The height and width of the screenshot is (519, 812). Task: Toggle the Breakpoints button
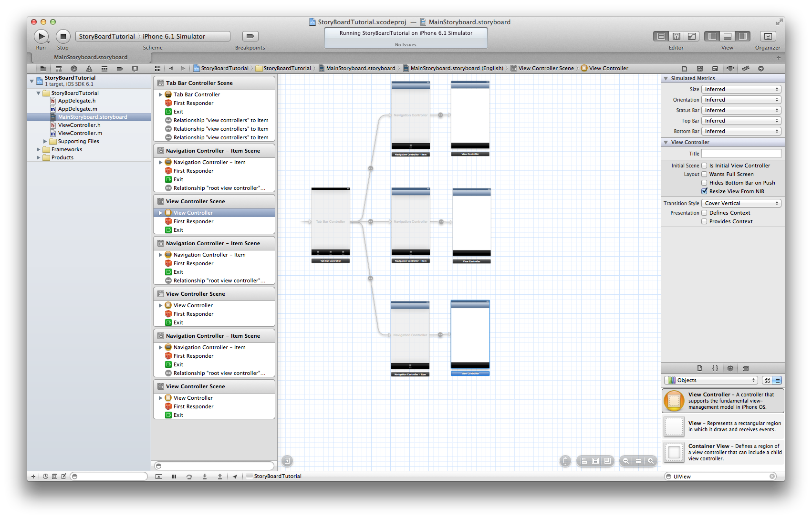point(250,36)
